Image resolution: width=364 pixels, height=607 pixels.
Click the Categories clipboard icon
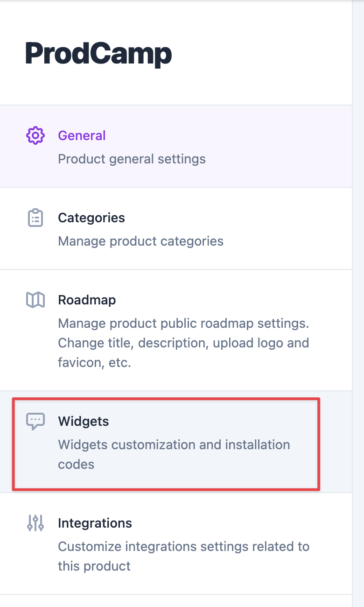coord(35,218)
